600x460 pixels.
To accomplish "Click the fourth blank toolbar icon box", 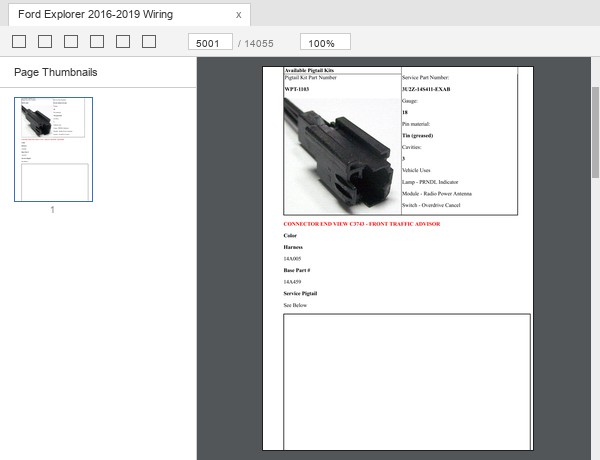I will [97, 42].
